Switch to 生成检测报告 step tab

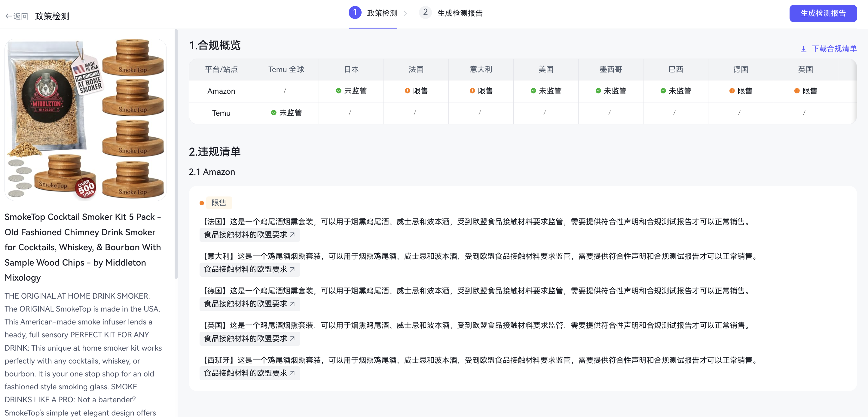pos(460,14)
